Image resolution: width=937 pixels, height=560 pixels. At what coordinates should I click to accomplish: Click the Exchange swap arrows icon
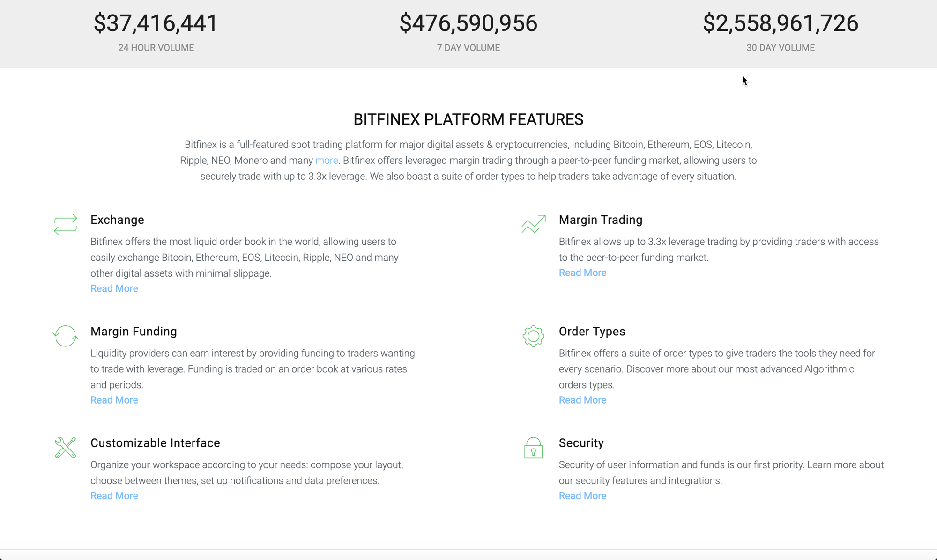pos(65,224)
